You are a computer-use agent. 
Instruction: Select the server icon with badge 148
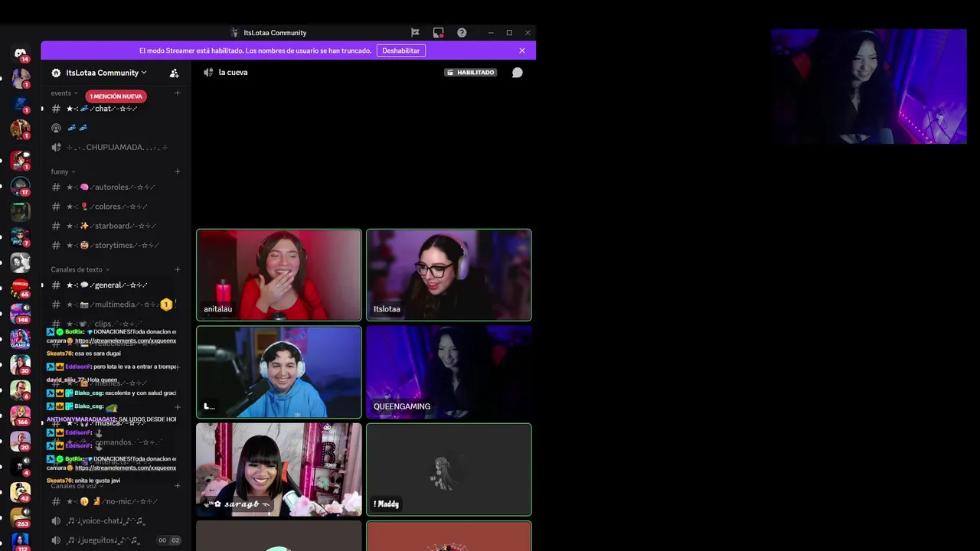point(21,314)
